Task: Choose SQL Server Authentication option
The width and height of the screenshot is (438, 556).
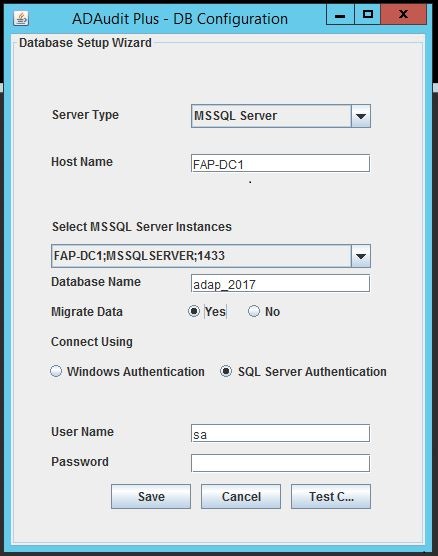Action: pos(226,371)
